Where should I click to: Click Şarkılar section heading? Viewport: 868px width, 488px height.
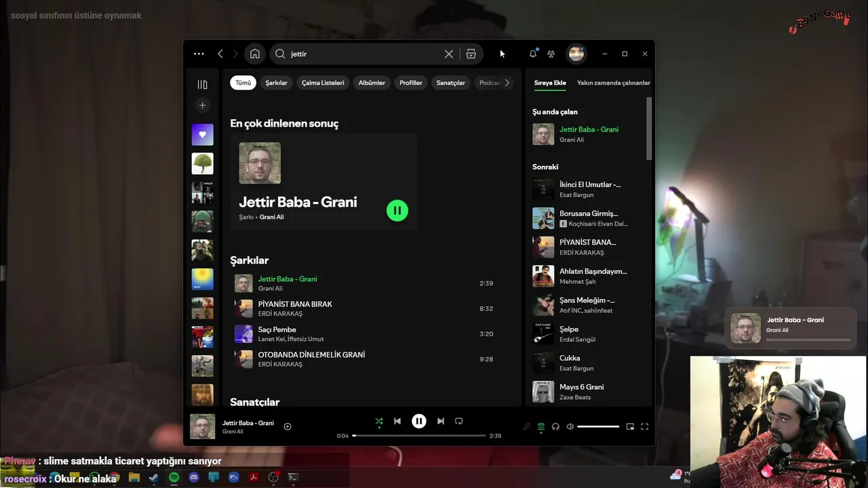[x=250, y=260]
